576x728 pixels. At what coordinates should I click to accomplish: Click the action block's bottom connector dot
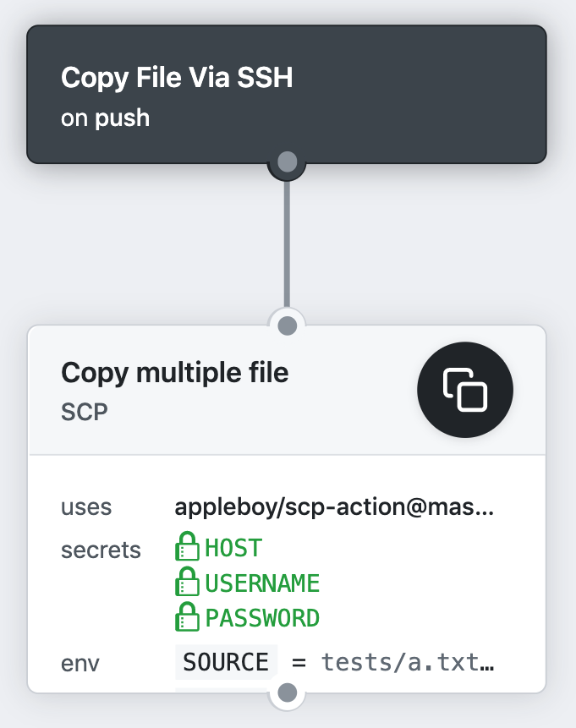[287, 693]
